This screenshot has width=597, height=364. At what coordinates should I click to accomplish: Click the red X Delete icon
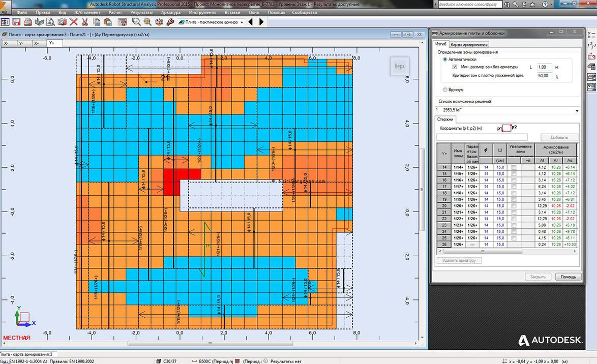point(74,22)
